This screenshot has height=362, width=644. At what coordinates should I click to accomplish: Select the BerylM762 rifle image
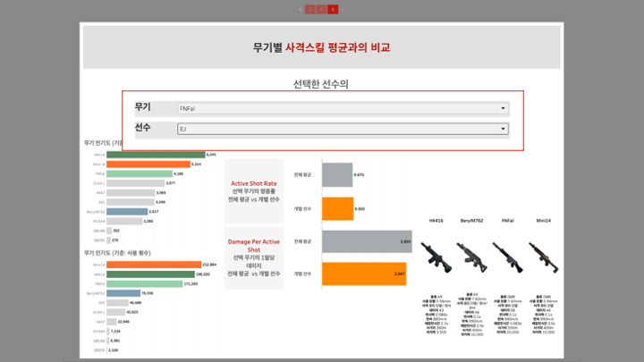(x=472, y=257)
